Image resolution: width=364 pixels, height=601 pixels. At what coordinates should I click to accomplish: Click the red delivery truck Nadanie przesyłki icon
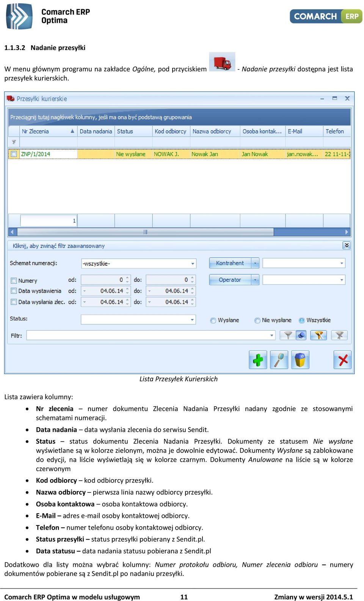[222, 62]
